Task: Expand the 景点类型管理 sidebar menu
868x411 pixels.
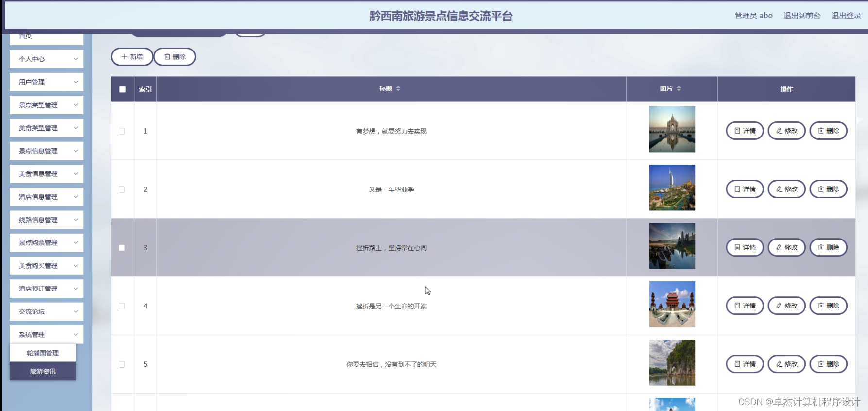Action: pos(46,105)
